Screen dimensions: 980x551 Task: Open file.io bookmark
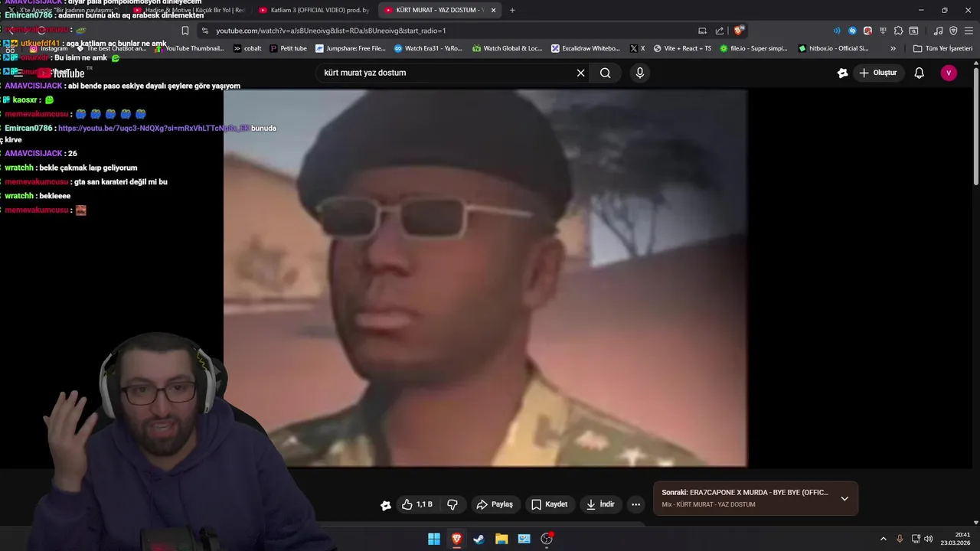pos(753,48)
